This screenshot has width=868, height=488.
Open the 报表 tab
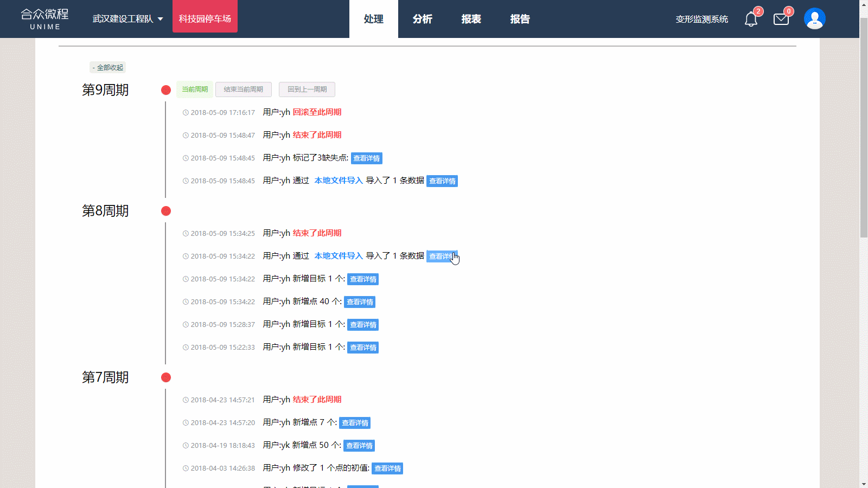tap(471, 19)
